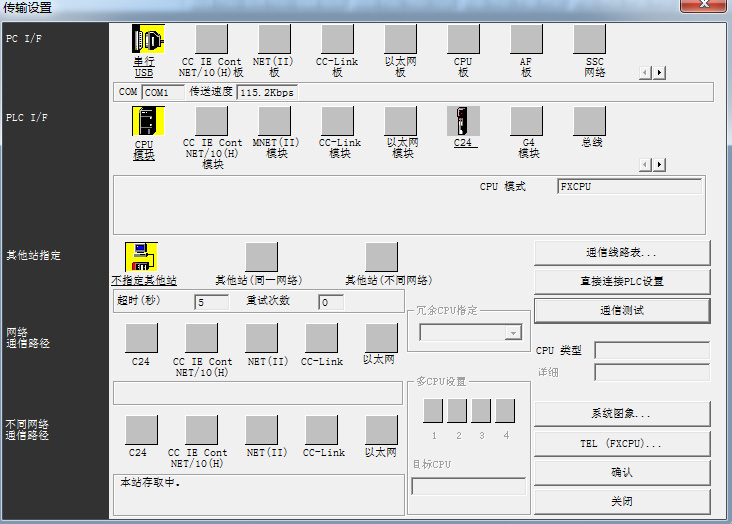Click the 直接连接PLC设置 button
This screenshot has width=732, height=524.
pyautogui.click(x=621, y=281)
